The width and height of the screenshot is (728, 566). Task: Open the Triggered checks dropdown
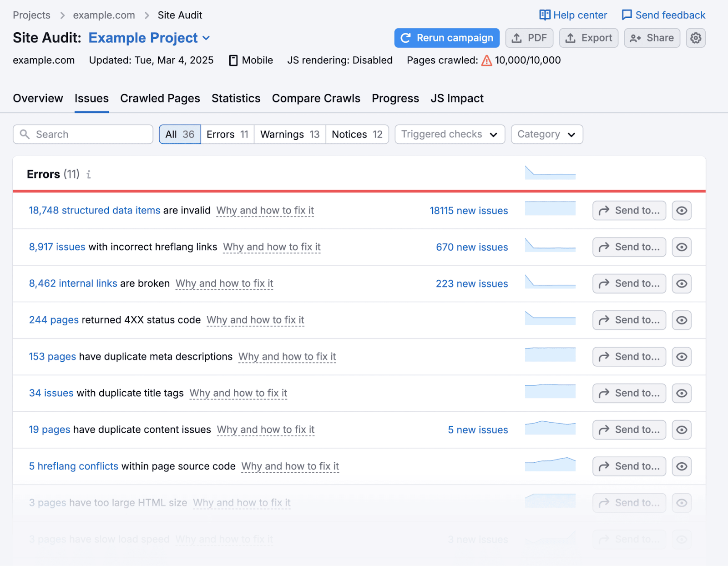coord(449,134)
